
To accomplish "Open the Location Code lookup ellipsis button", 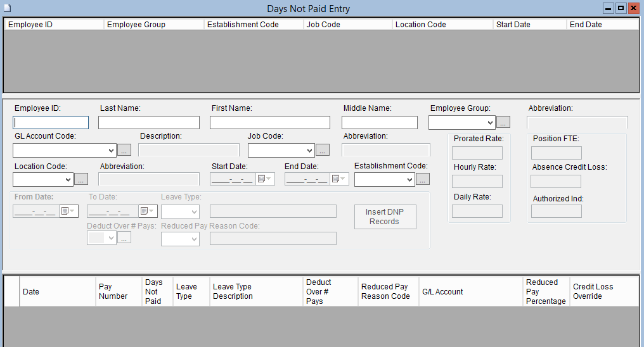I will pos(81,179).
